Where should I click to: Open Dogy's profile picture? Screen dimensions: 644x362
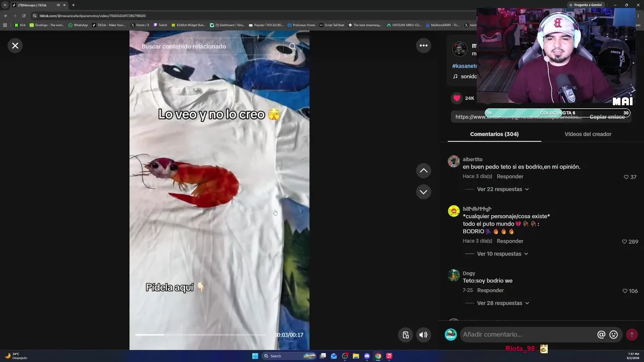[x=454, y=276]
